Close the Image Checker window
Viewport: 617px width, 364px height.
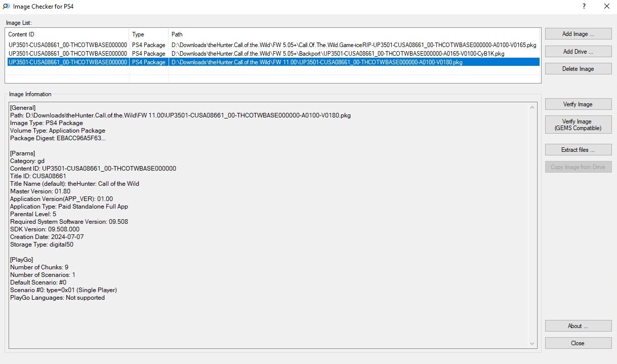607,7
